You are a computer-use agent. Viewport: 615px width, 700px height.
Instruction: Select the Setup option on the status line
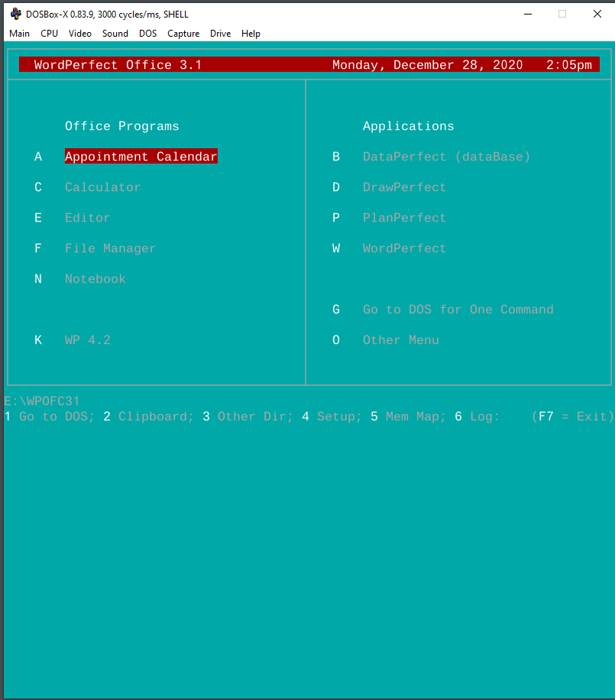(328, 416)
